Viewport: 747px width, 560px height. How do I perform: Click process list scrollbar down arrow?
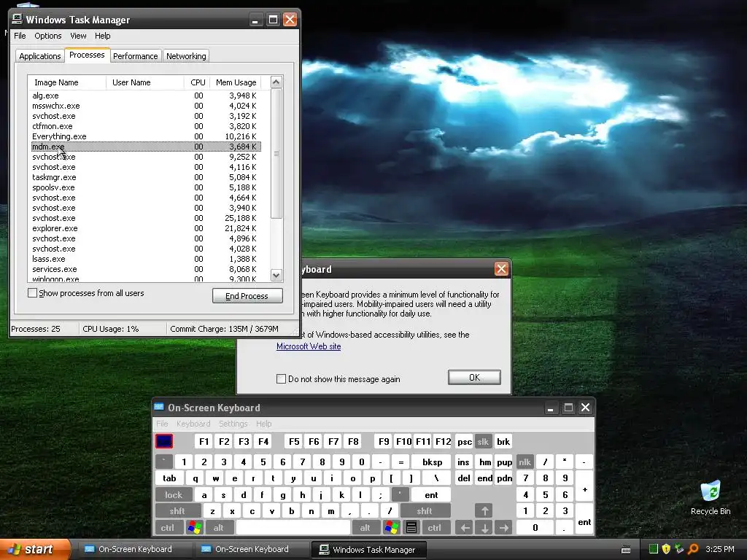276,275
